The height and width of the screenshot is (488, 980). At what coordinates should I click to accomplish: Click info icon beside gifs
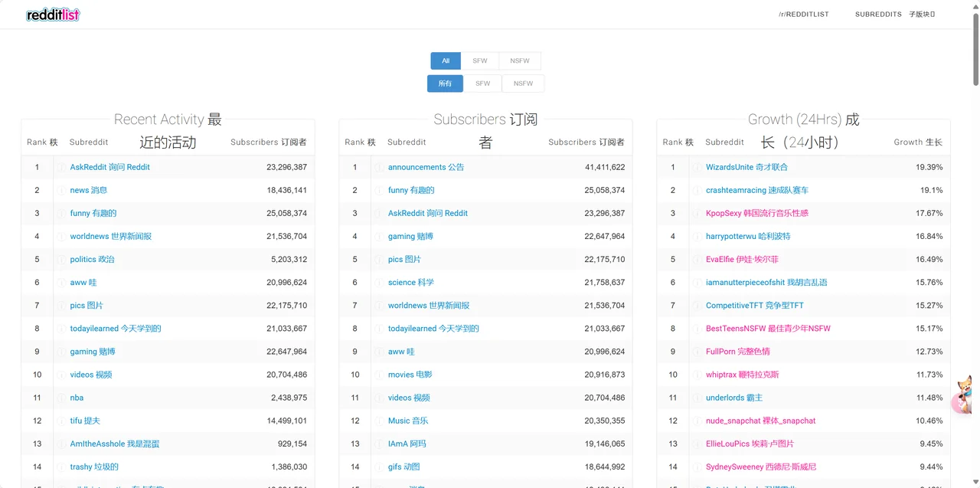(x=379, y=467)
